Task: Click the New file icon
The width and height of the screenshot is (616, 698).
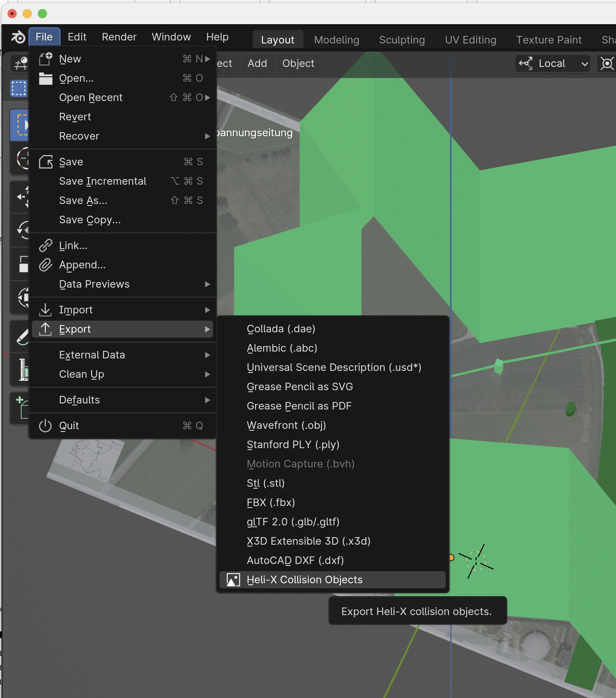Action: pyautogui.click(x=46, y=59)
